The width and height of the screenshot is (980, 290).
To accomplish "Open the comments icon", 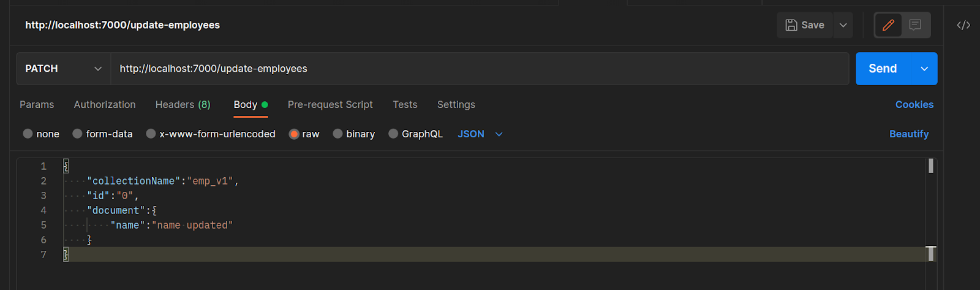I will tap(915, 25).
